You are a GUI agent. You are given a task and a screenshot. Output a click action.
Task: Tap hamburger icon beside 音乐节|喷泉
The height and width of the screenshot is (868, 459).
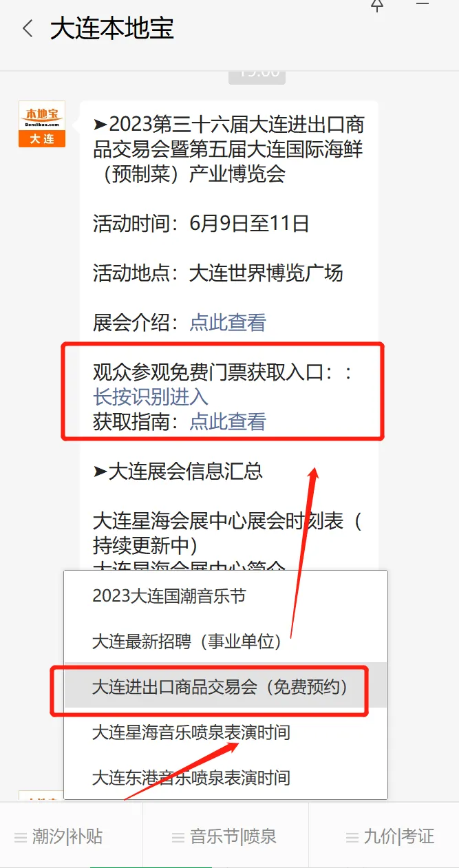pos(178,838)
